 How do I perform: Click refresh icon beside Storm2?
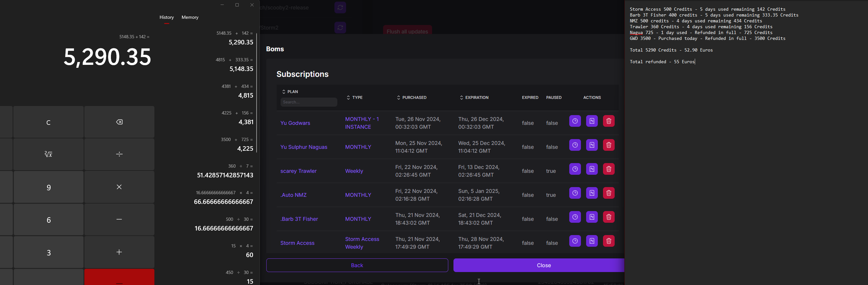click(x=340, y=28)
